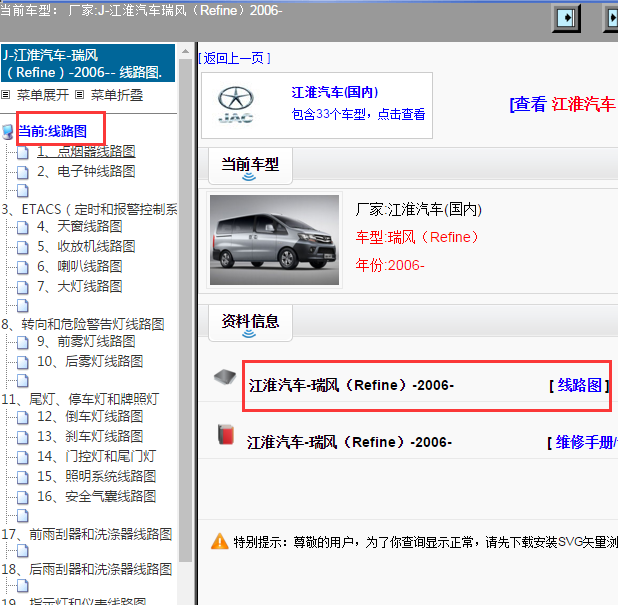Viewport: 618px width, 605px height.
Task: Click the document icon next to 喇叭线路图
Action: (22, 267)
